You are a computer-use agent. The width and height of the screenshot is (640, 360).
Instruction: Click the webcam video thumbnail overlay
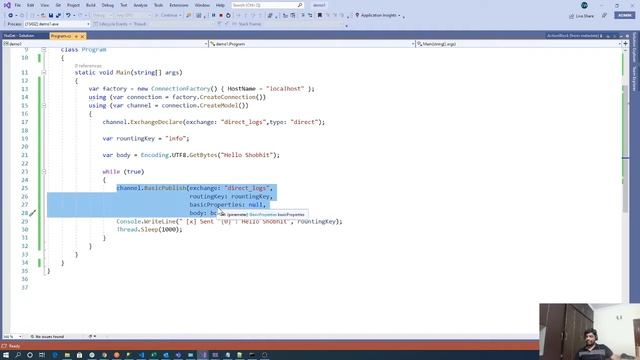coord(589,331)
